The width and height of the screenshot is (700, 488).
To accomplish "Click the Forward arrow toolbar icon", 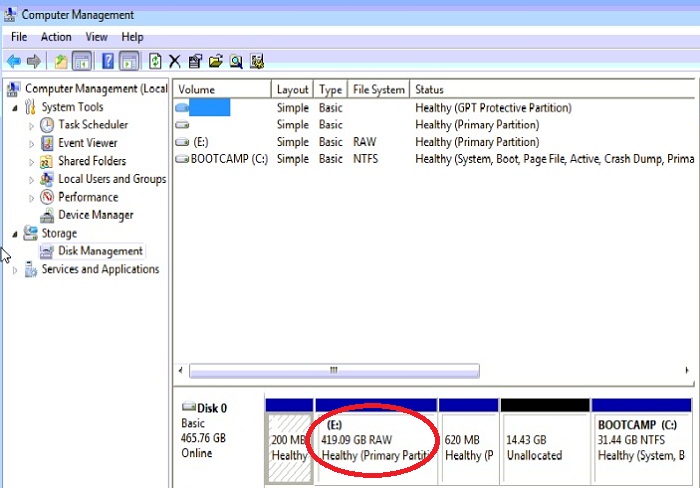I will pos(34,61).
